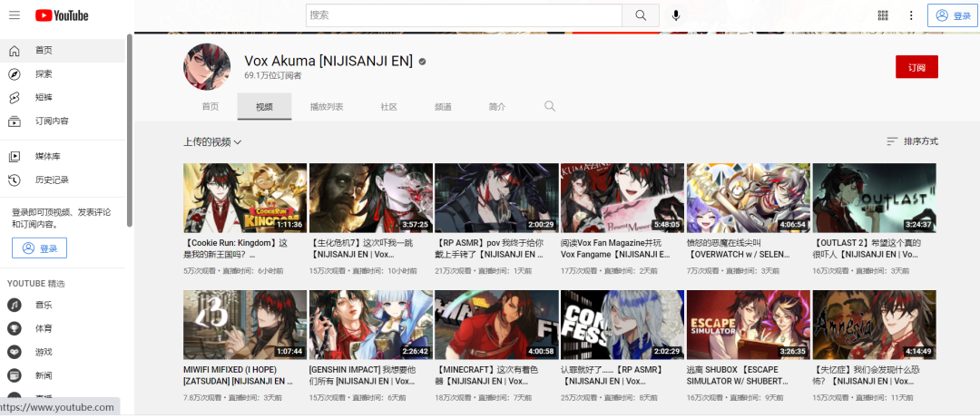The height and width of the screenshot is (418, 980).
Task: Open the YouTube apps grid
Action: 883,15
